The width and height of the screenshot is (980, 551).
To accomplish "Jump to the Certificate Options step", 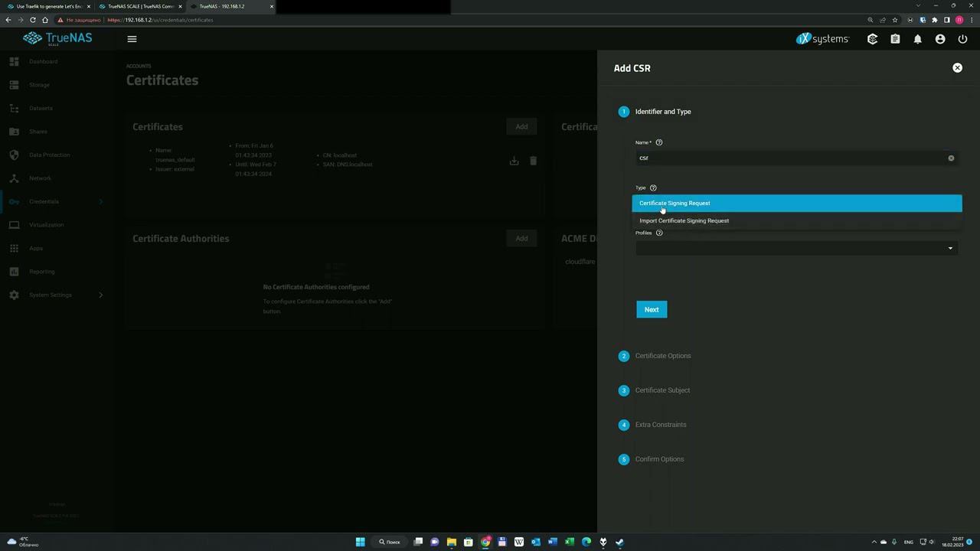I will tap(663, 356).
